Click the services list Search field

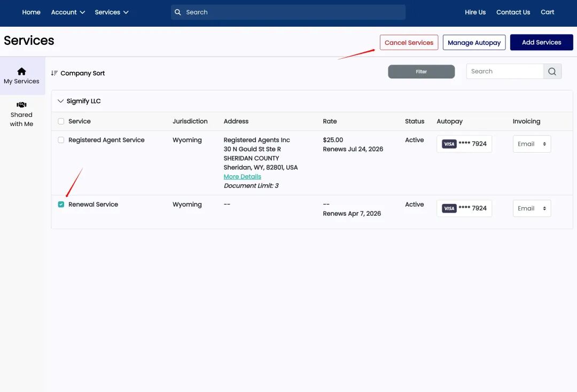[x=504, y=72]
